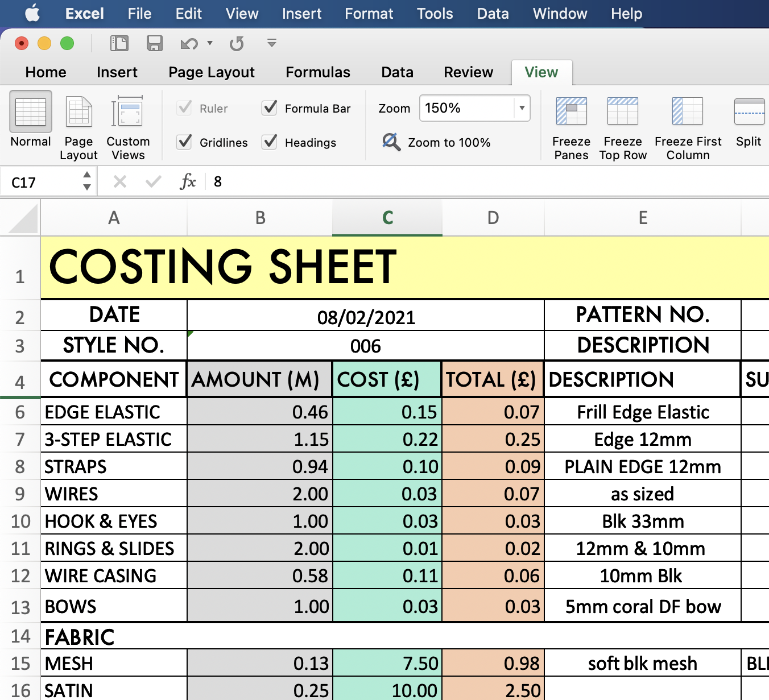Select column D header
The width and height of the screenshot is (769, 700).
(x=493, y=218)
